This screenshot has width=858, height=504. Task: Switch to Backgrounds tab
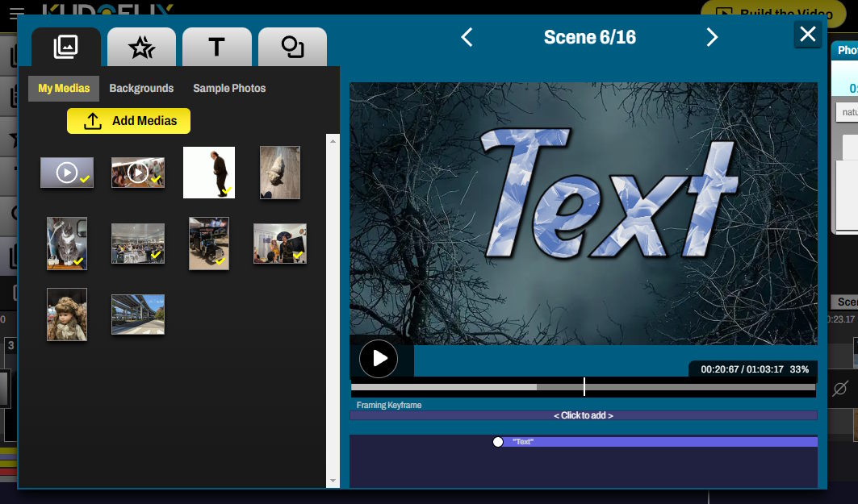tap(141, 88)
